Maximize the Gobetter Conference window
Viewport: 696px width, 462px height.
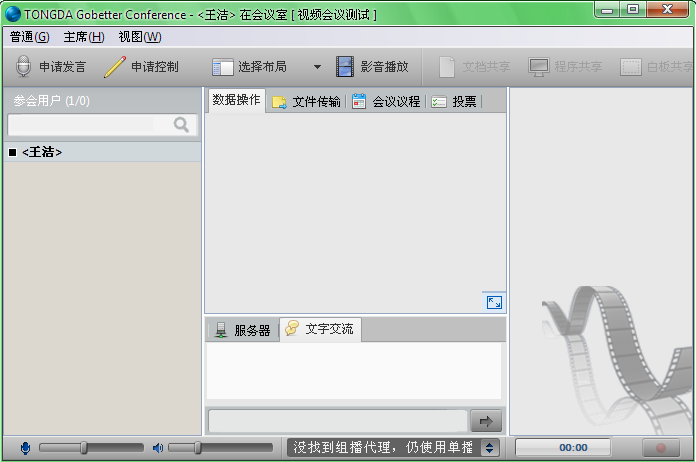pos(633,10)
